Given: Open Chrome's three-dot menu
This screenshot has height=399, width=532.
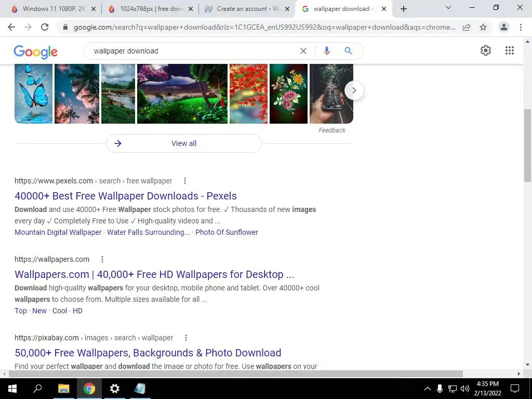Looking at the screenshot, I should coord(521,27).
